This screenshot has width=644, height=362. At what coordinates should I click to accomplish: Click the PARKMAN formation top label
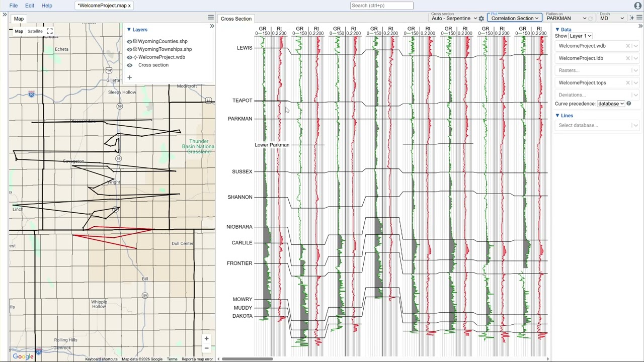pyautogui.click(x=240, y=119)
